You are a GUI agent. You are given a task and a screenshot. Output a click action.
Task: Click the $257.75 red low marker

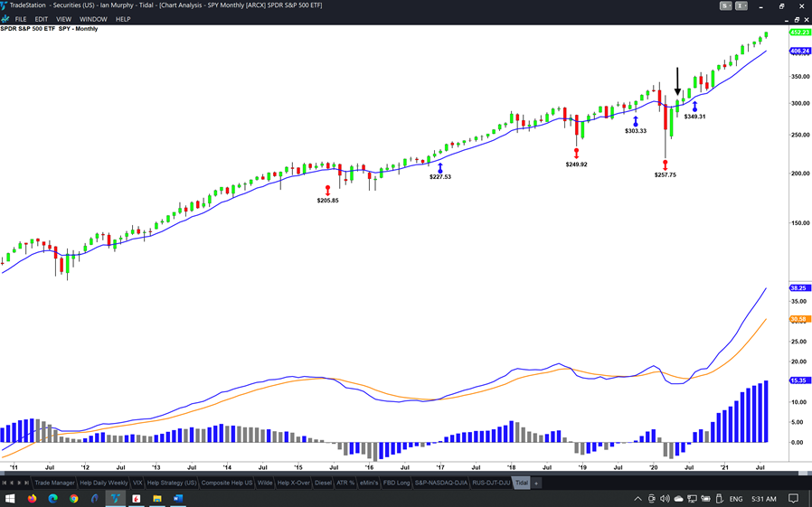coord(666,165)
